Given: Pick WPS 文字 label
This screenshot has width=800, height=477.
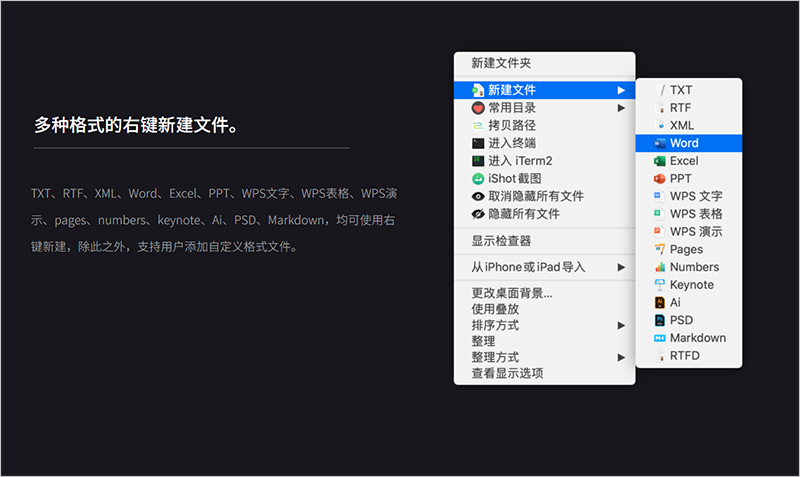Looking at the screenshot, I should (x=696, y=196).
